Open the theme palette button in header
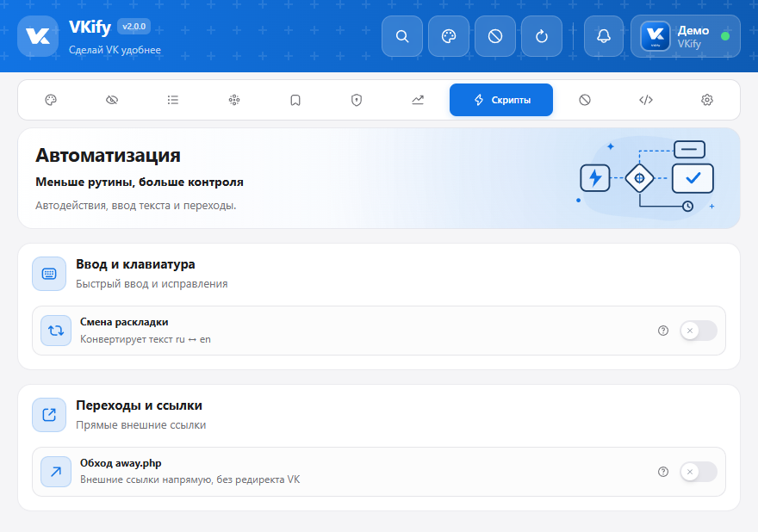 [449, 36]
